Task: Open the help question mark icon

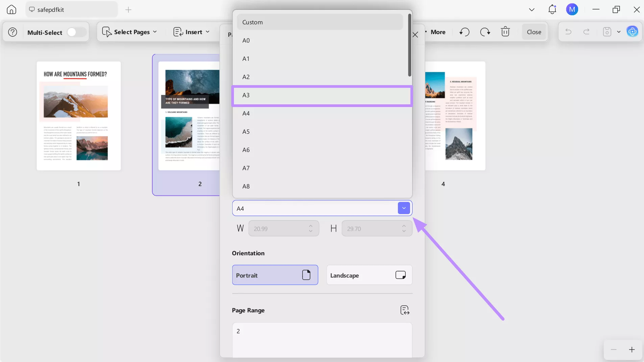Action: 13,32
